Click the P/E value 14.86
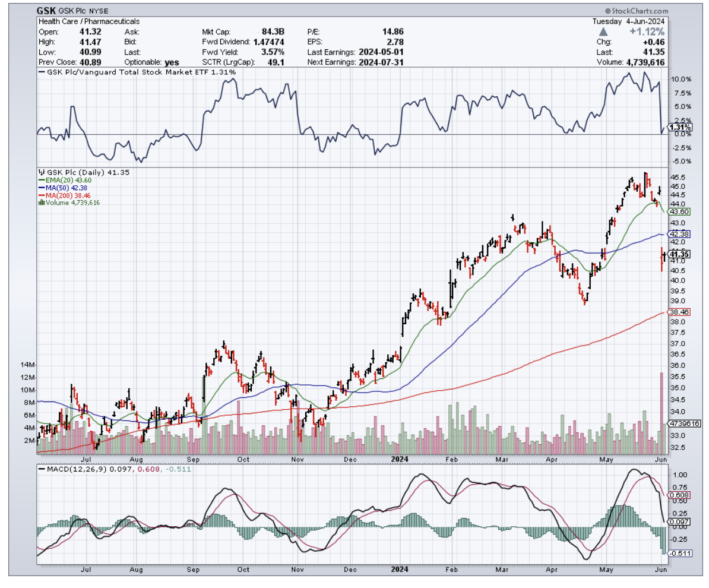 (393, 31)
